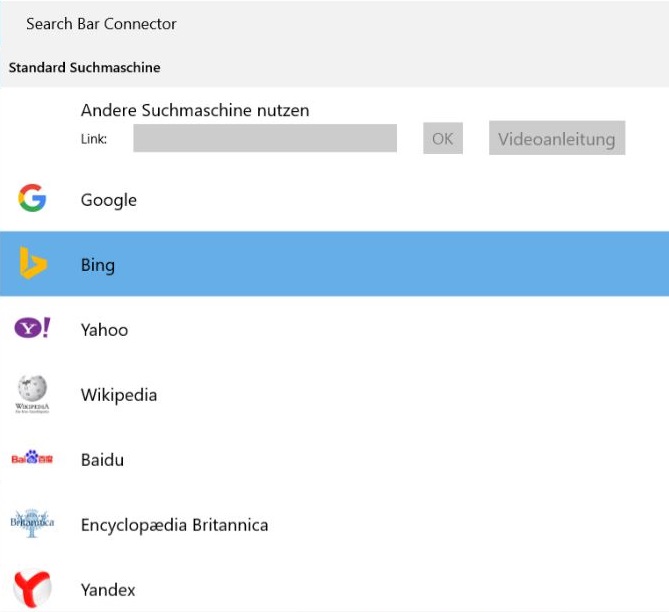Viewport: 669px width, 612px height.
Task: Click the Andere Suchmaschine nutzen label
Action: [195, 110]
